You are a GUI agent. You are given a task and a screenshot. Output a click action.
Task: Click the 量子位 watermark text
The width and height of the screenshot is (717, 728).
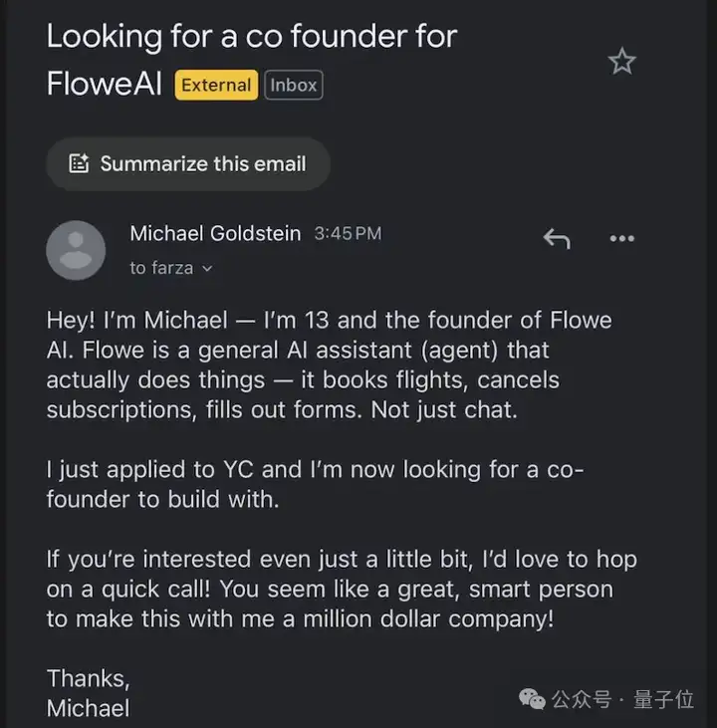click(663, 700)
